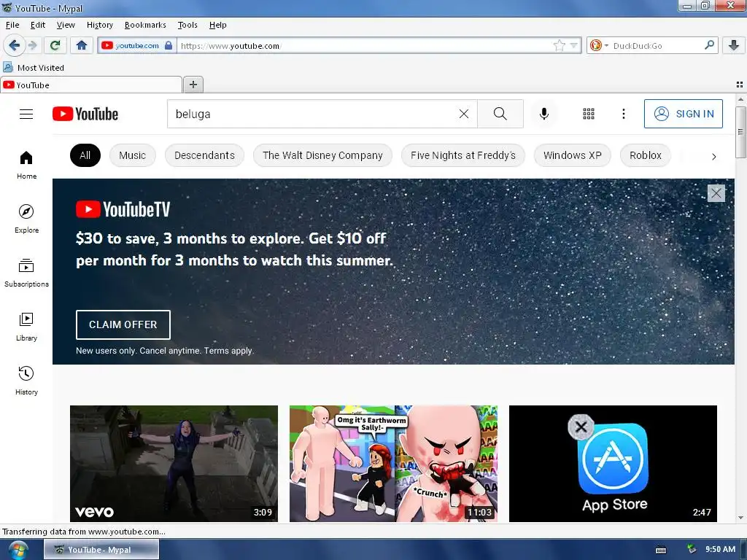Open the YouTube apps grid icon
747x560 pixels.
(x=589, y=114)
